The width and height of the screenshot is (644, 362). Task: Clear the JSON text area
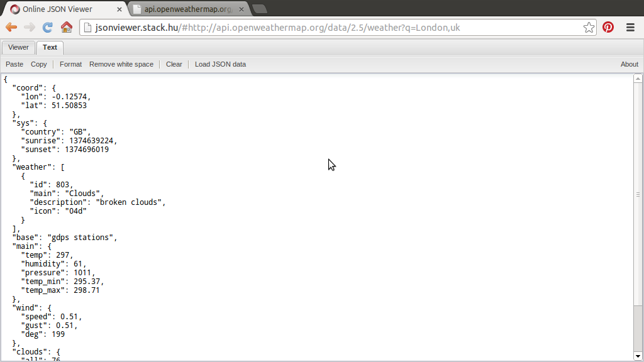tap(174, 63)
